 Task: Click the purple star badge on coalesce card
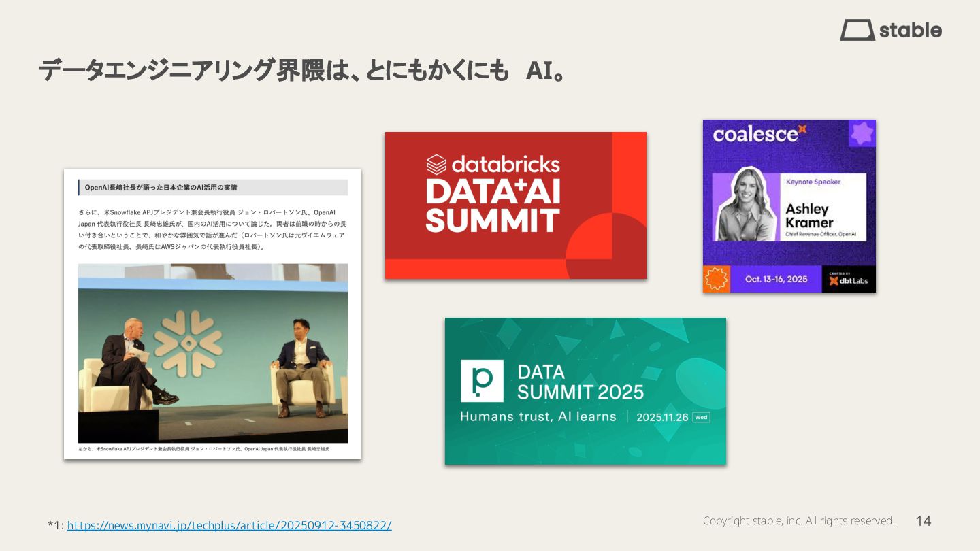862,133
